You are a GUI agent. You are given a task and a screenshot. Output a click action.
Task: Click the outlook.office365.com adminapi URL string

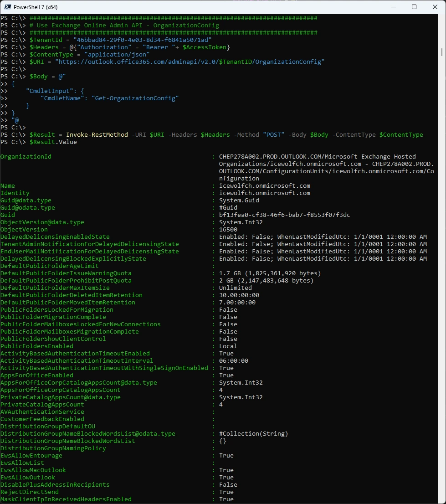tap(190, 62)
